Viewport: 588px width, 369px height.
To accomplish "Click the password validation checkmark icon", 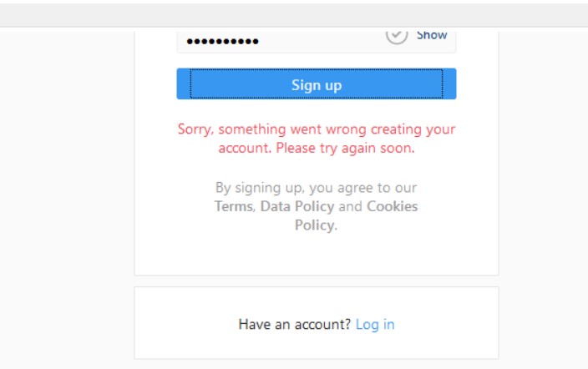I will coord(397,34).
